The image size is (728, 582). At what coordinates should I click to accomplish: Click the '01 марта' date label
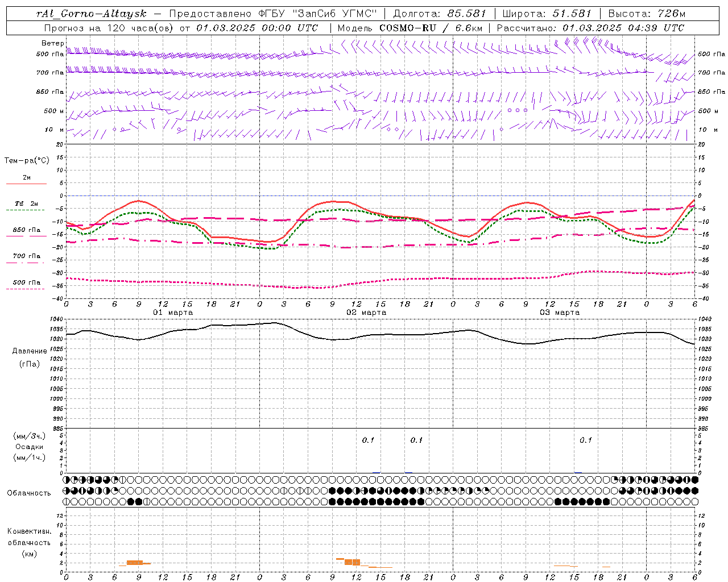click(173, 313)
